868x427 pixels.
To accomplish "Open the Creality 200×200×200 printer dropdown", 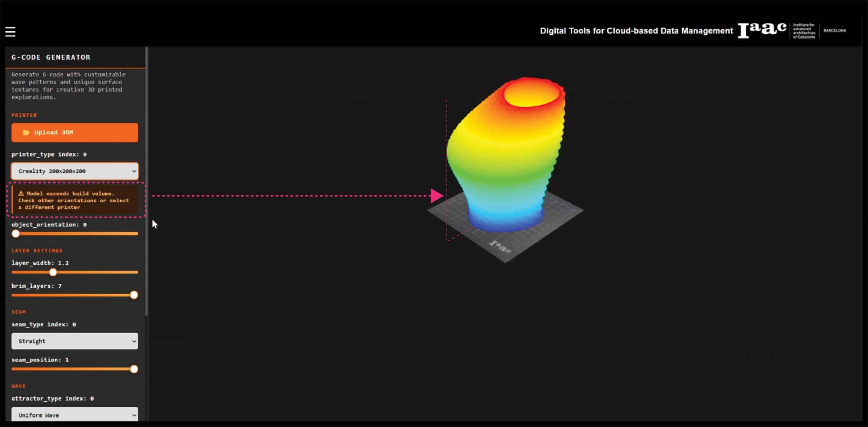I will pyautogui.click(x=75, y=171).
